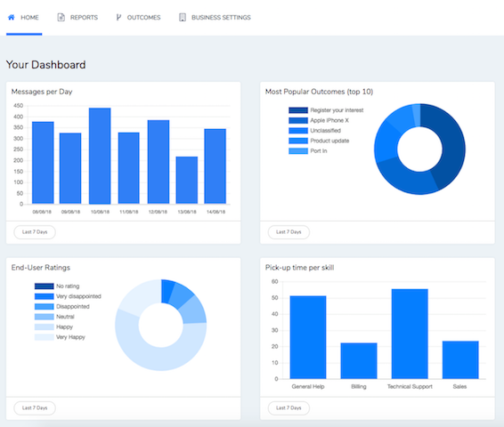Toggle the Very disappointed legend entry
The image size is (504, 427).
[x=68, y=296]
